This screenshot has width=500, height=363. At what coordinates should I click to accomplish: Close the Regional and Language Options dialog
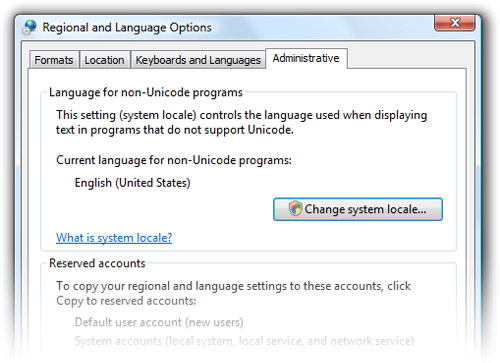tap(455, 23)
